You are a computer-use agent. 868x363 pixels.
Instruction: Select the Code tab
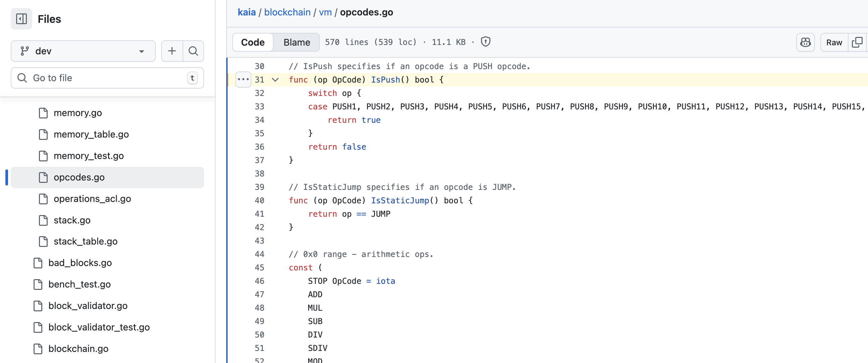(x=253, y=42)
